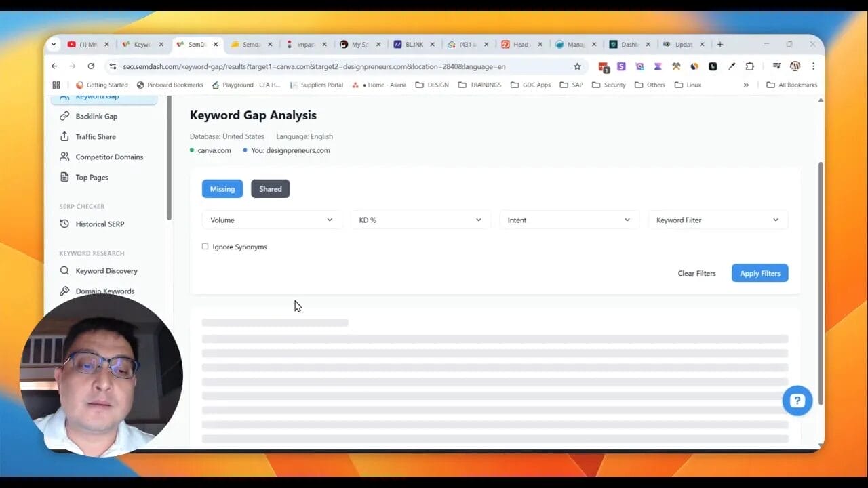Click the WordPress extension icon in toolbar

pos(795,66)
